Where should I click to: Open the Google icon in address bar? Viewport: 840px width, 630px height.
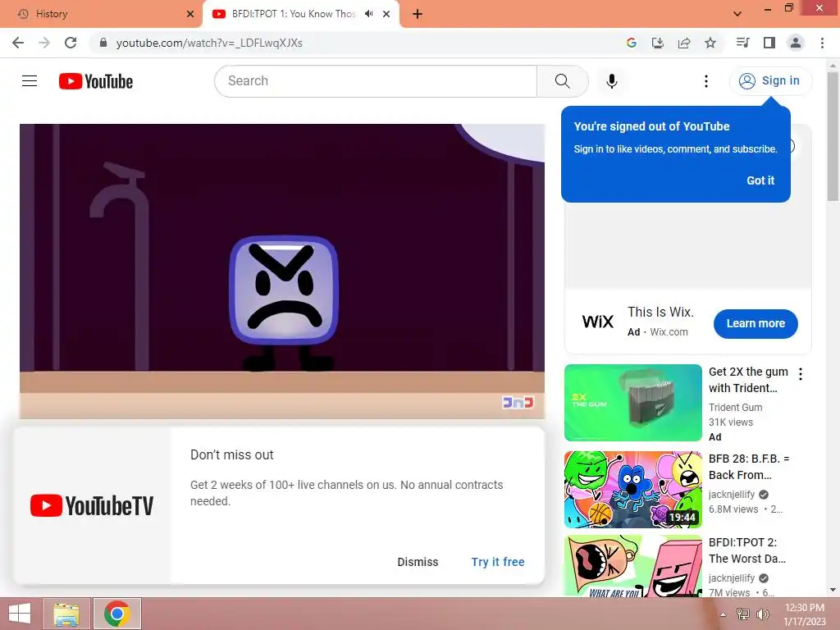tap(632, 43)
